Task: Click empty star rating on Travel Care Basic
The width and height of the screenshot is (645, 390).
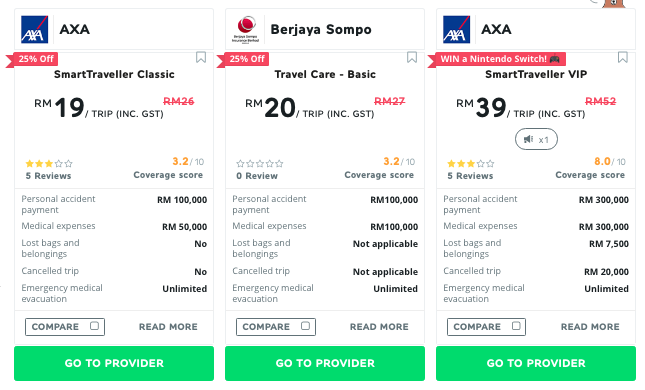Action: tap(260, 164)
